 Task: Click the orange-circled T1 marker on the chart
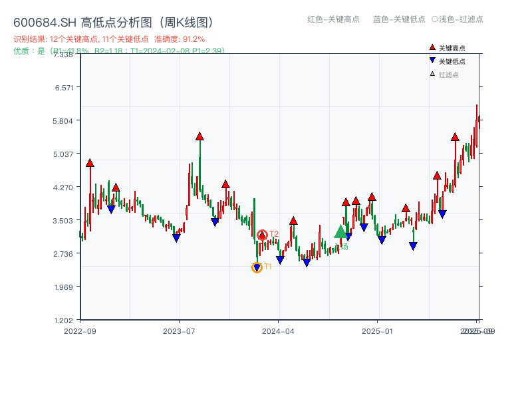point(257,267)
